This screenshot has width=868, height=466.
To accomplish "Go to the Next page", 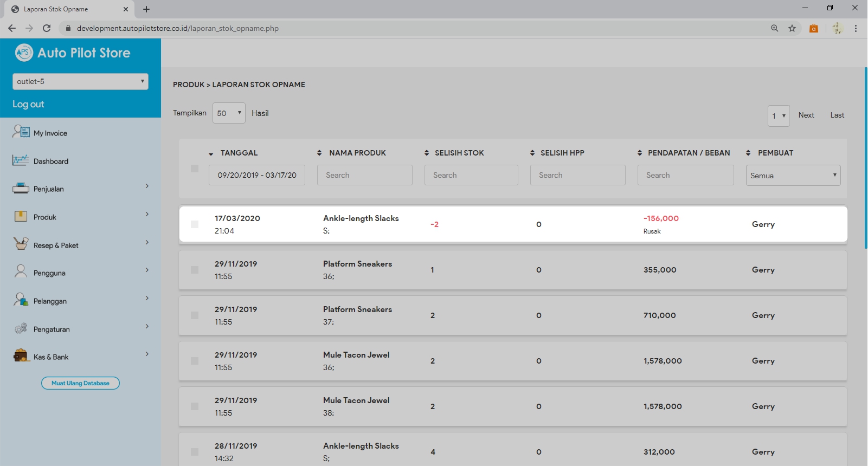I will click(806, 115).
